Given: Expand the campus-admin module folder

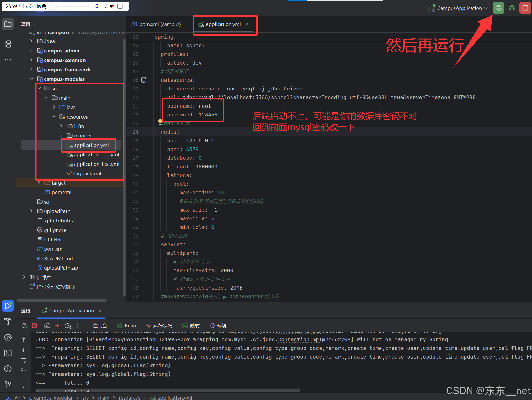Looking at the screenshot, I should [31, 51].
